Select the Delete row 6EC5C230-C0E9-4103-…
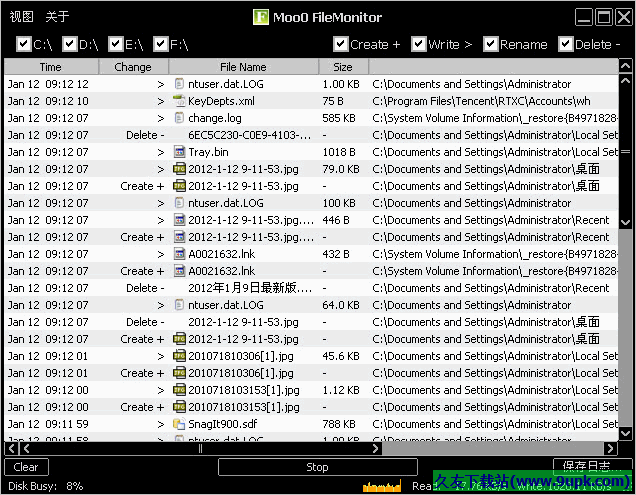This screenshot has width=636, height=495. tap(312, 135)
